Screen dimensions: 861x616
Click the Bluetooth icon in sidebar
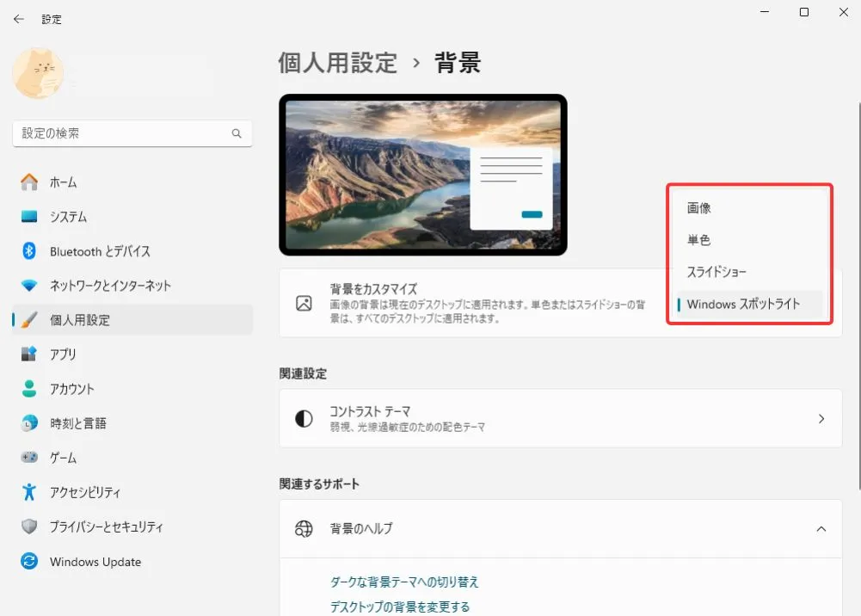[x=29, y=251]
